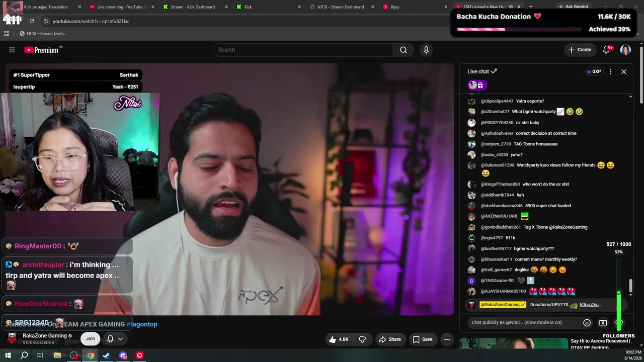Open Task View on the taskbar

point(40,355)
